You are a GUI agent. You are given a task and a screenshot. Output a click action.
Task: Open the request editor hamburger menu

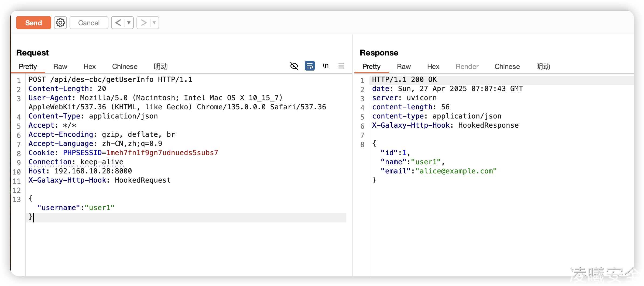point(341,66)
